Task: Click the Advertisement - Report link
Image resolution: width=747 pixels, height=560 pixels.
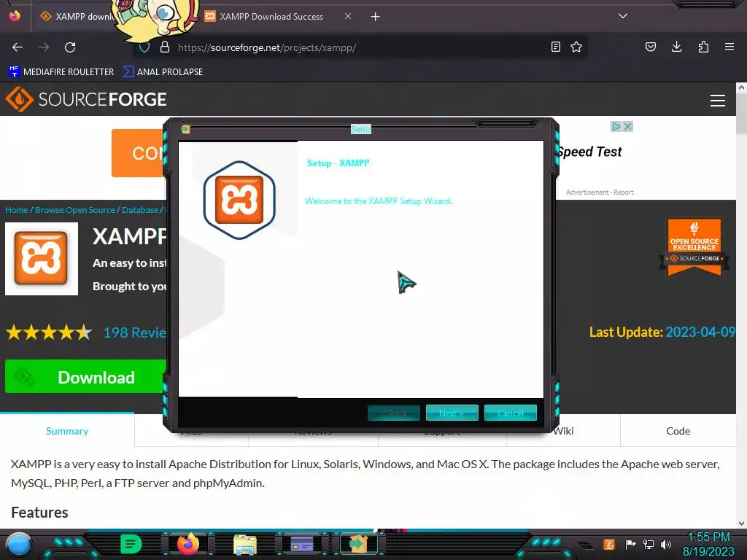Action: pos(600,192)
